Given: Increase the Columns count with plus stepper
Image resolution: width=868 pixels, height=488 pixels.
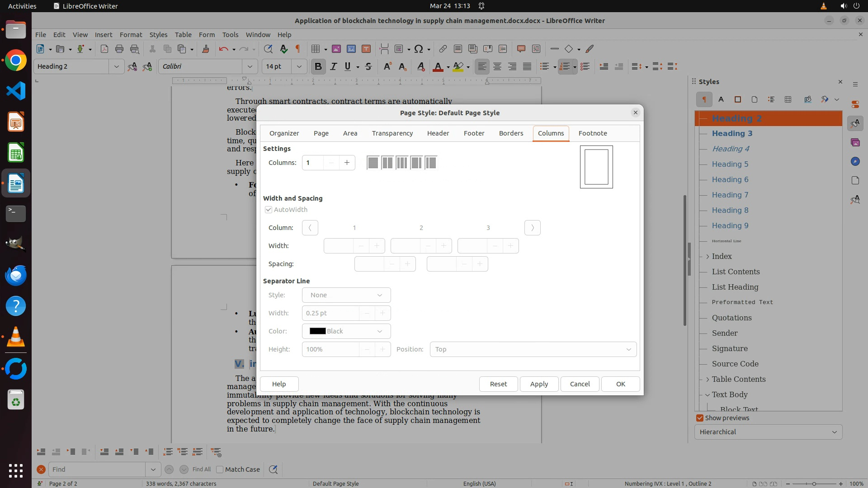Looking at the screenshot, I should (x=347, y=163).
